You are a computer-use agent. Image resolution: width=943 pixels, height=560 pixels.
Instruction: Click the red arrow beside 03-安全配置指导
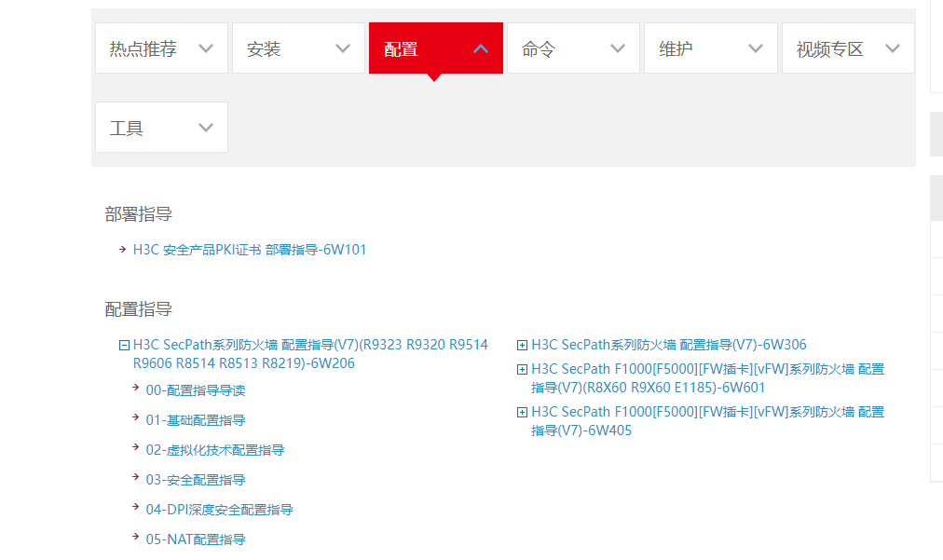pyautogui.click(x=136, y=477)
